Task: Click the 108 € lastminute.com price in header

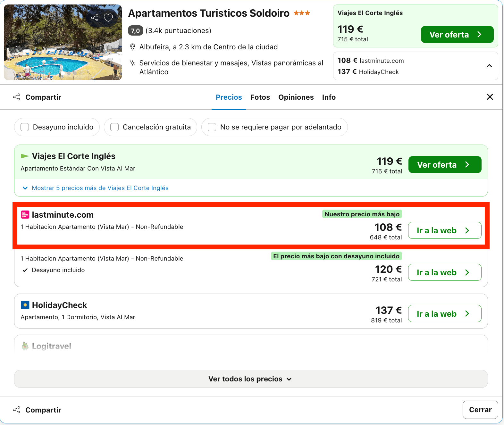Action: coord(371,61)
